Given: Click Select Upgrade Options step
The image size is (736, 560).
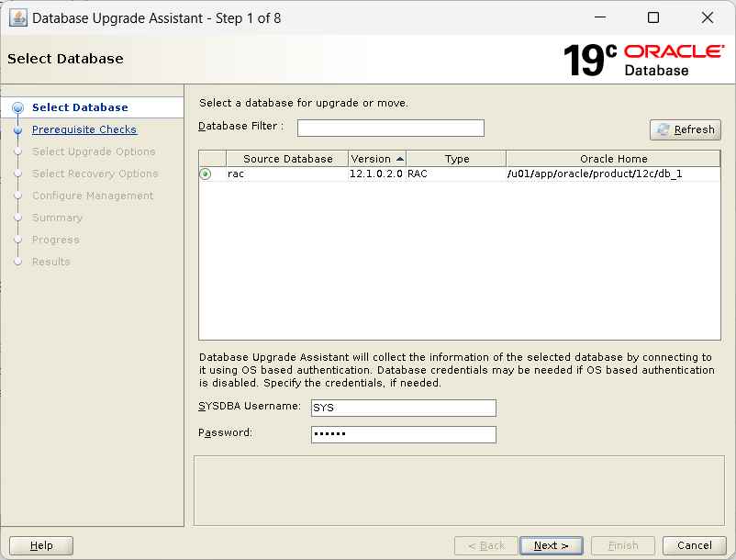Looking at the screenshot, I should tap(94, 151).
